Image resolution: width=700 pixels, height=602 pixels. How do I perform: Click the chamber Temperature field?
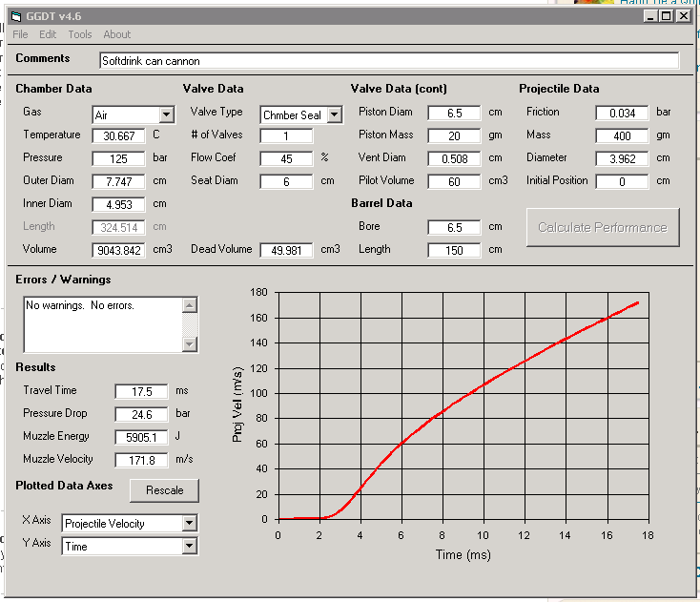pos(119,135)
